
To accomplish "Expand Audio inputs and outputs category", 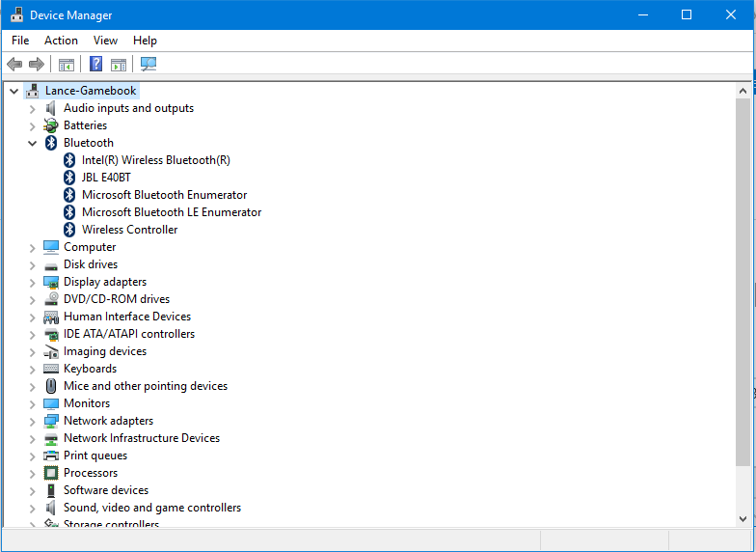I will tap(33, 109).
